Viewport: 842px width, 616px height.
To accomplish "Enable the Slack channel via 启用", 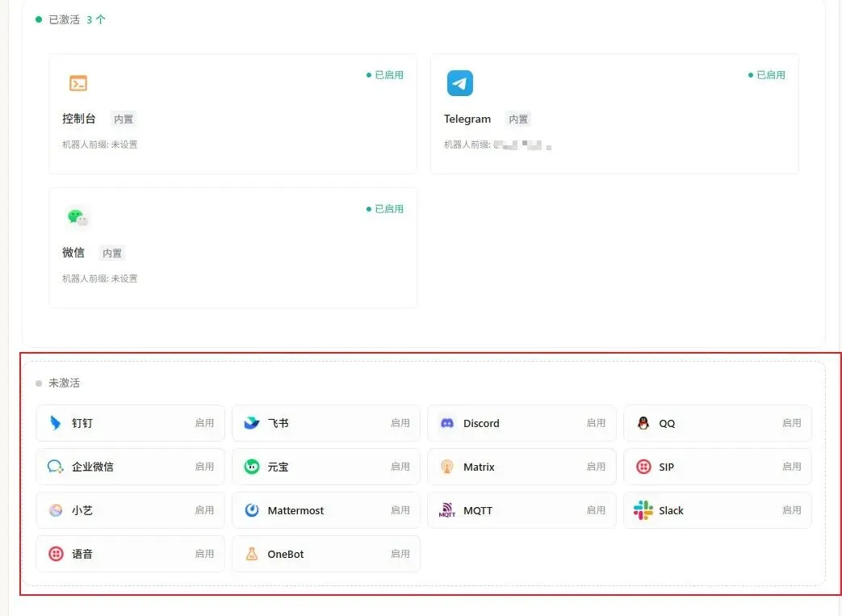I will click(x=792, y=510).
